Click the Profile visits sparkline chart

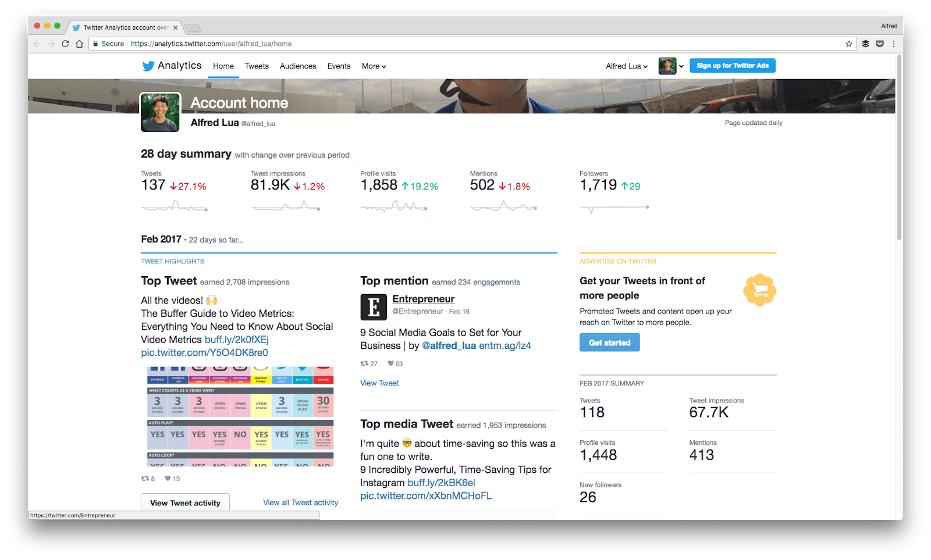(x=394, y=206)
